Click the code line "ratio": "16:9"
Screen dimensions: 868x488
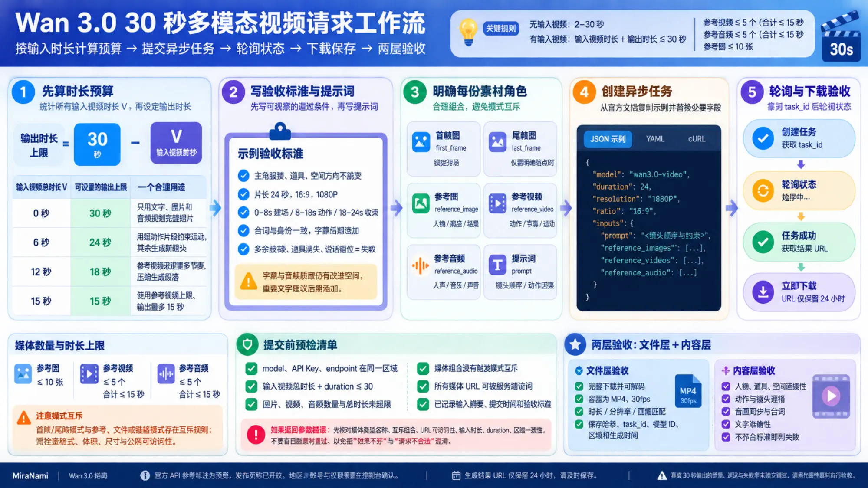pyautogui.click(x=624, y=211)
